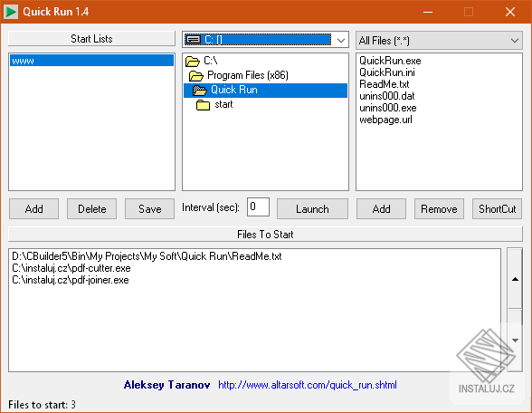Click the start subfolder icon
The width and height of the screenshot is (532, 413).
click(x=204, y=105)
